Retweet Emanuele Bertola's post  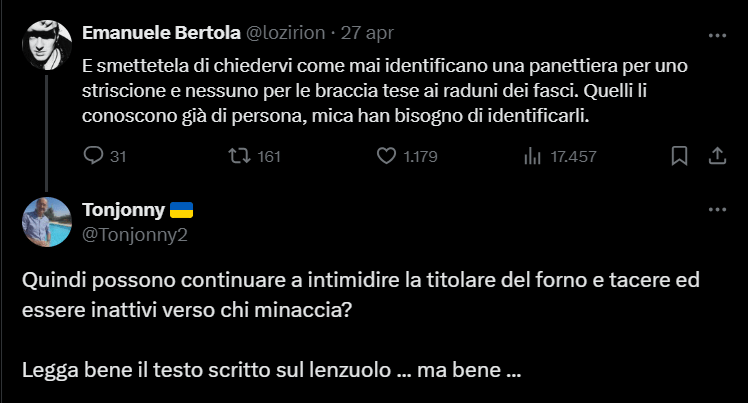click(x=239, y=156)
